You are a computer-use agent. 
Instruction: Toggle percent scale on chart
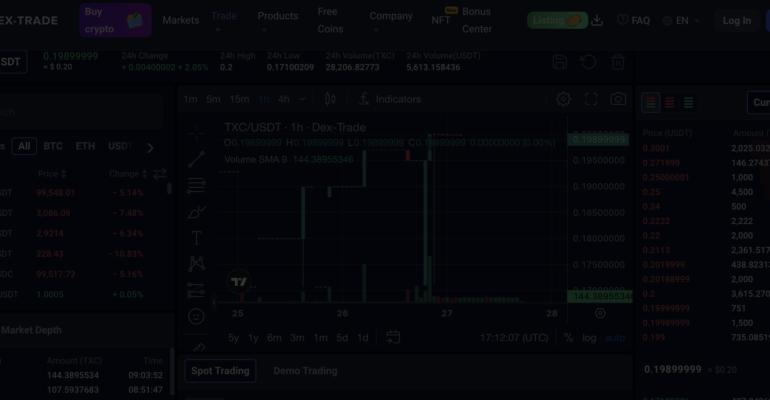pyautogui.click(x=568, y=338)
